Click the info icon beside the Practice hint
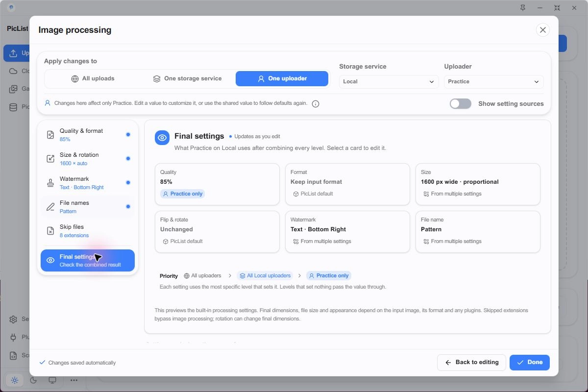 (316, 104)
